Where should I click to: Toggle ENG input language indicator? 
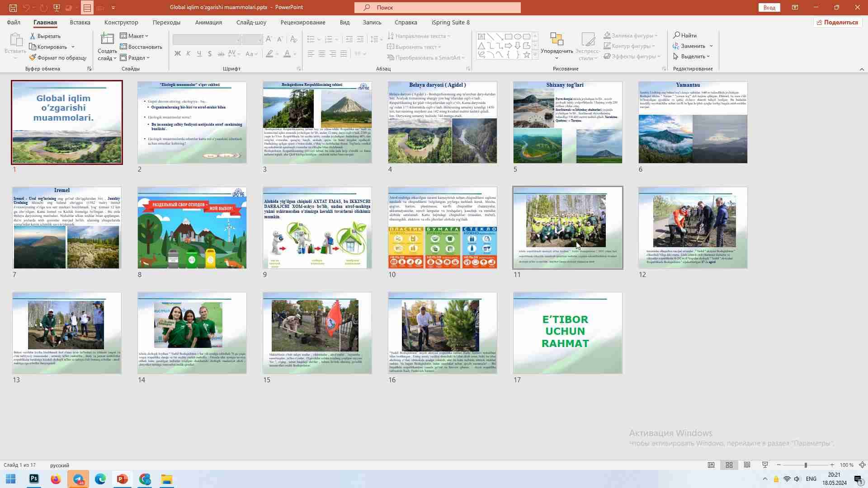pos(811,479)
